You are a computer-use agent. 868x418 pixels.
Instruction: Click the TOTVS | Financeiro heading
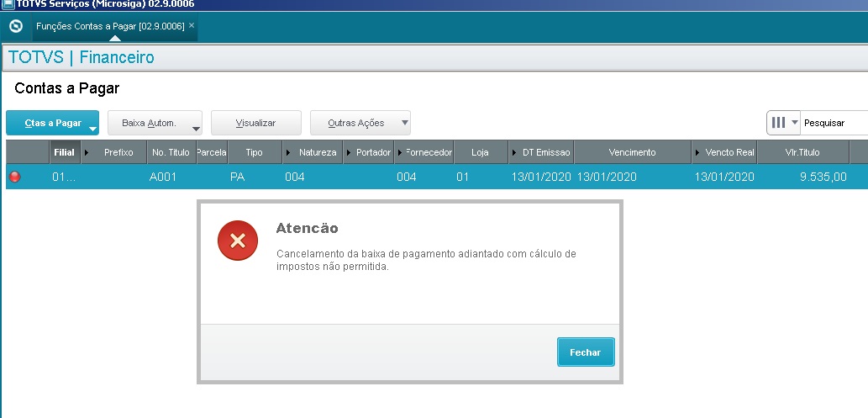click(x=82, y=57)
